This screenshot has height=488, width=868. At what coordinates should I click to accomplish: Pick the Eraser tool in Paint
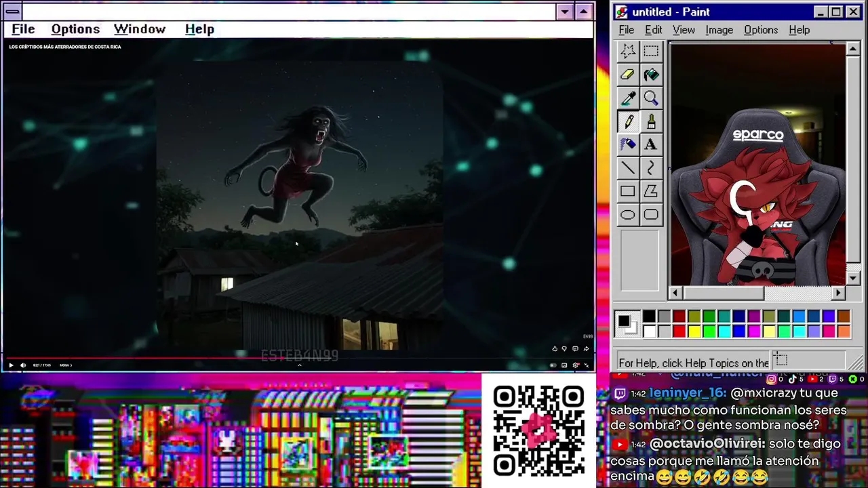[x=628, y=75]
